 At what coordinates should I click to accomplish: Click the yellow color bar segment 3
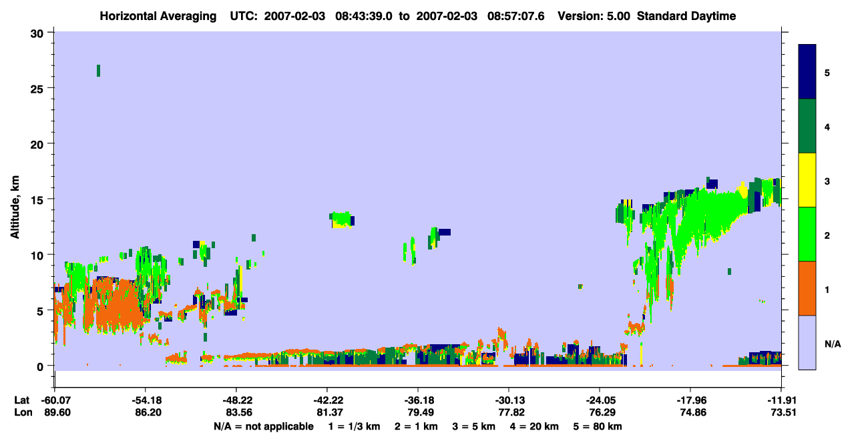click(x=807, y=180)
